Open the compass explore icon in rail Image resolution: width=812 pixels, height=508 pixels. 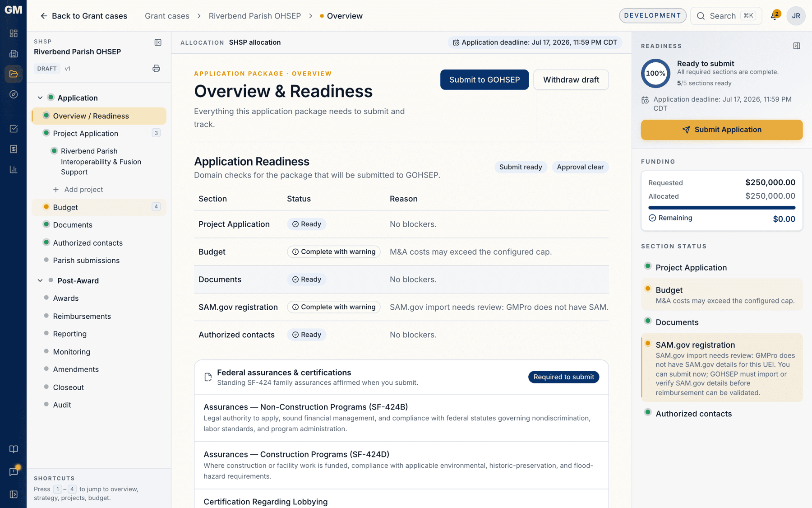click(14, 94)
